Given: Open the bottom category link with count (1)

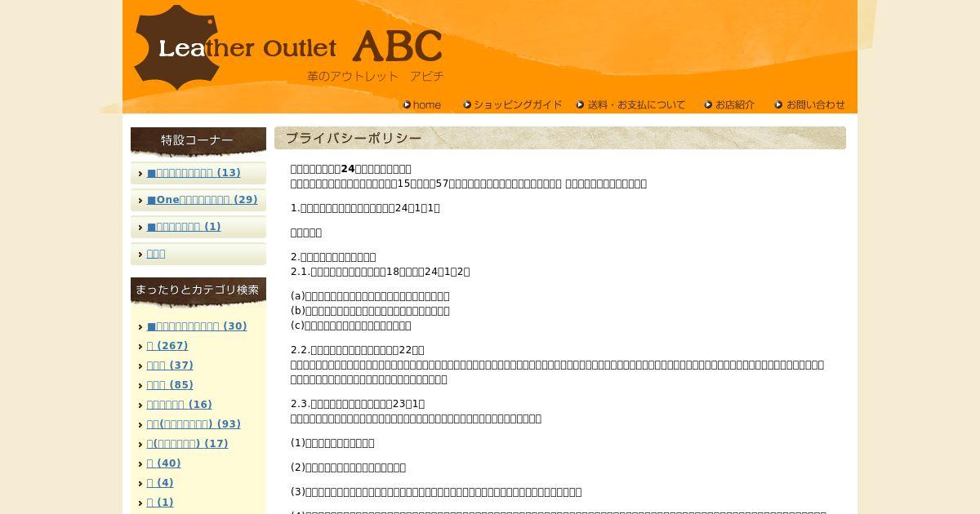Looking at the screenshot, I should (x=160, y=503).
